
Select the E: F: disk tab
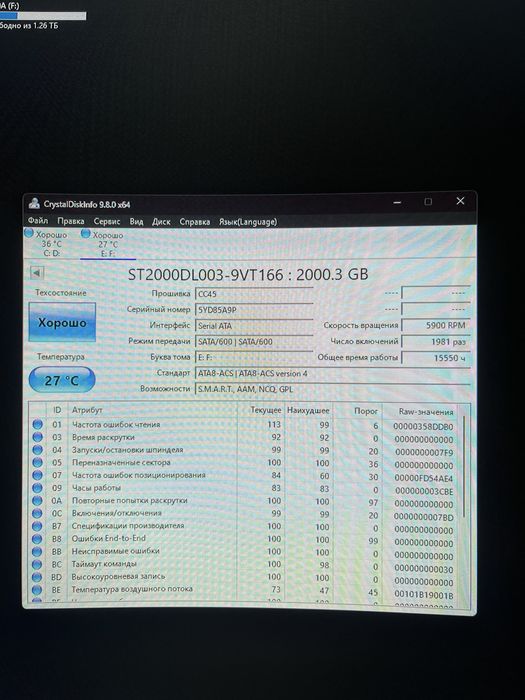108,244
